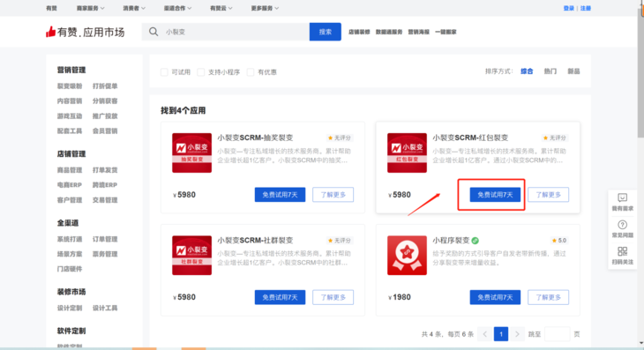644x350 pixels.
Task: Open 小裂变SCRM-社群裂变 app thumbnail
Action: (191, 255)
